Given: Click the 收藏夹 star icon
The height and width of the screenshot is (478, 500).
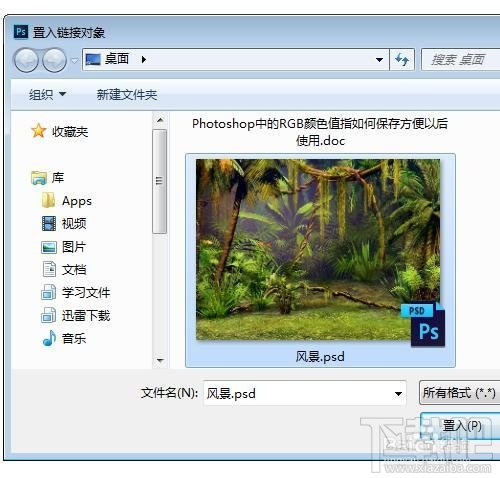Looking at the screenshot, I should [x=39, y=131].
